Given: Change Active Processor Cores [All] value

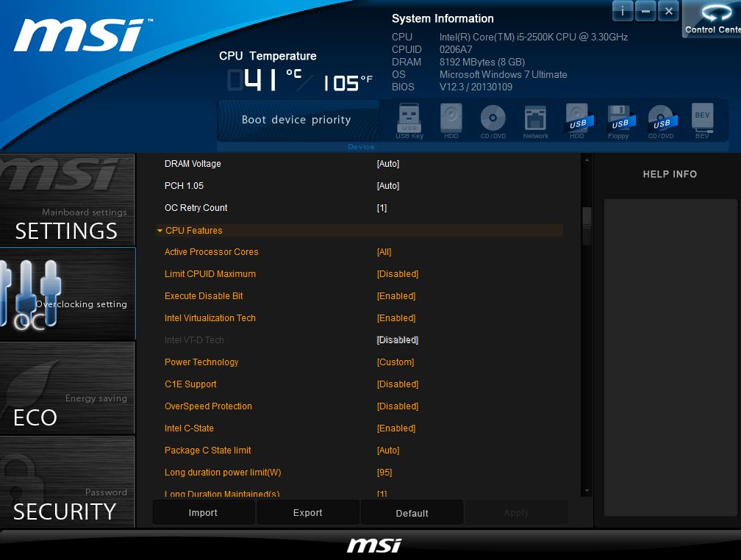Looking at the screenshot, I should 384,252.
